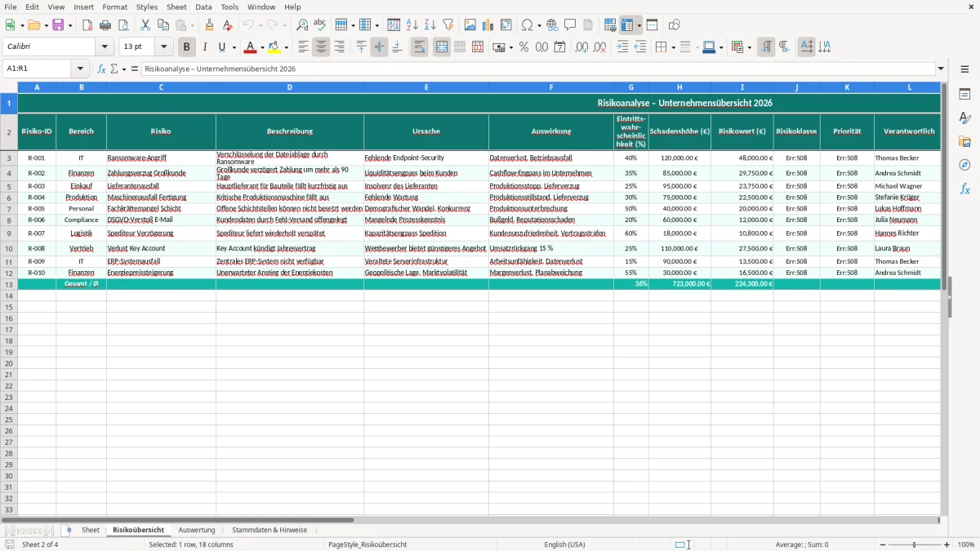Insert hyperlink icon
The height and width of the screenshot is (551, 980).
point(552,25)
